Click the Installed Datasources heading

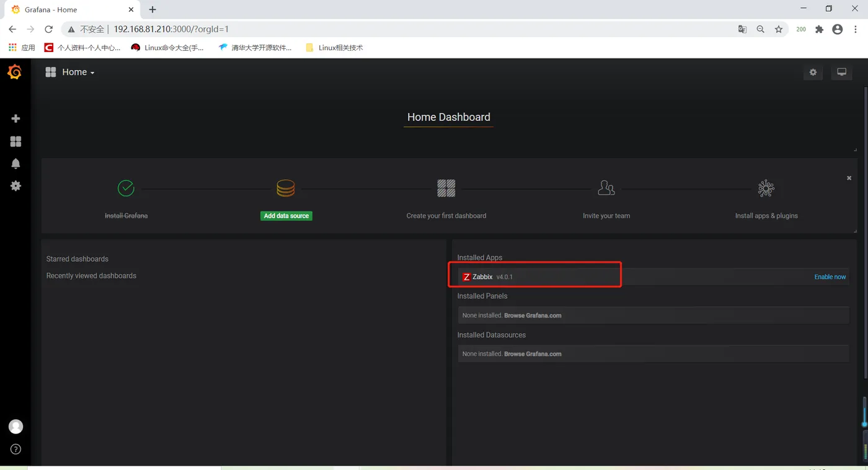click(x=492, y=335)
